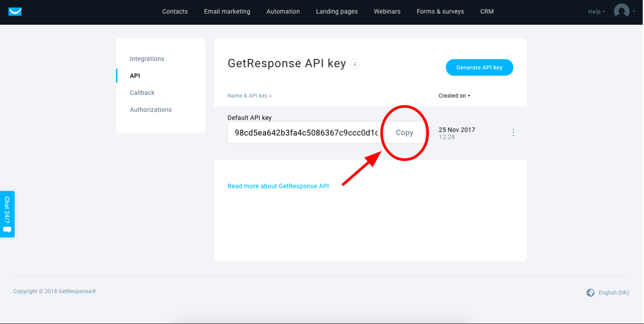644x324 pixels.
Task: Click the info icon beside API key heading
Action: [355, 64]
